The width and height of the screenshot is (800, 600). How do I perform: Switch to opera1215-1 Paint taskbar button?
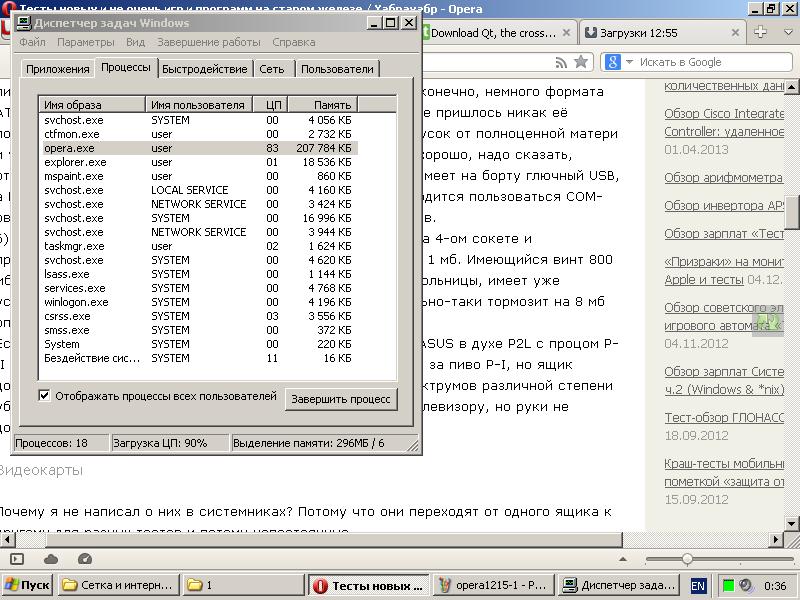[x=494, y=585]
